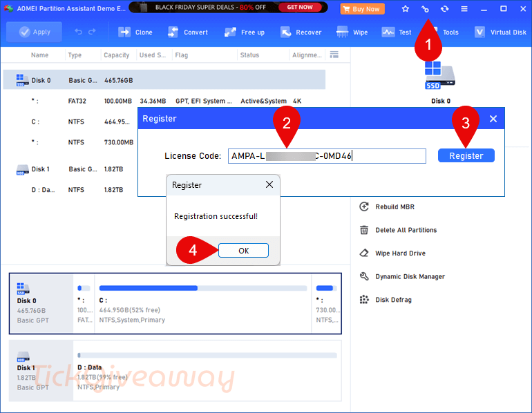Screen dimensions: 532x413
Task: Click the Disk 1 HDD icon in list row
Action: click(x=22, y=169)
